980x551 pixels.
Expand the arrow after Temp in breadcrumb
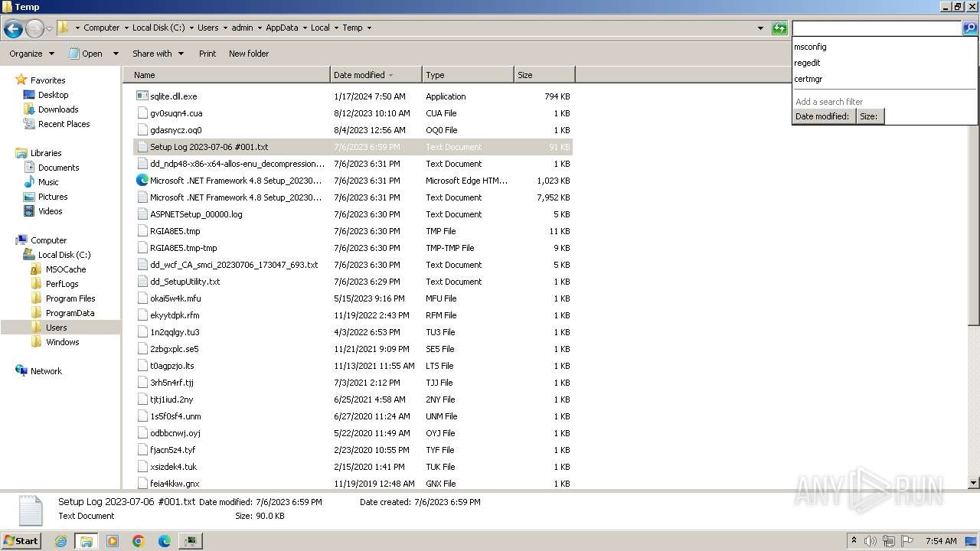[369, 28]
